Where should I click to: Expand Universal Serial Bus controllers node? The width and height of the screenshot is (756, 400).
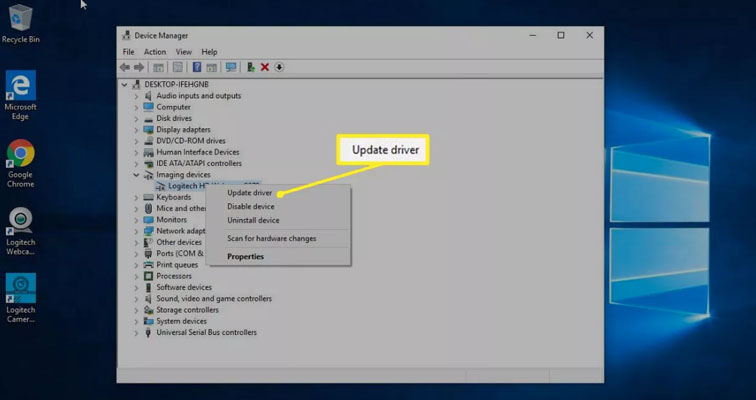(x=136, y=332)
